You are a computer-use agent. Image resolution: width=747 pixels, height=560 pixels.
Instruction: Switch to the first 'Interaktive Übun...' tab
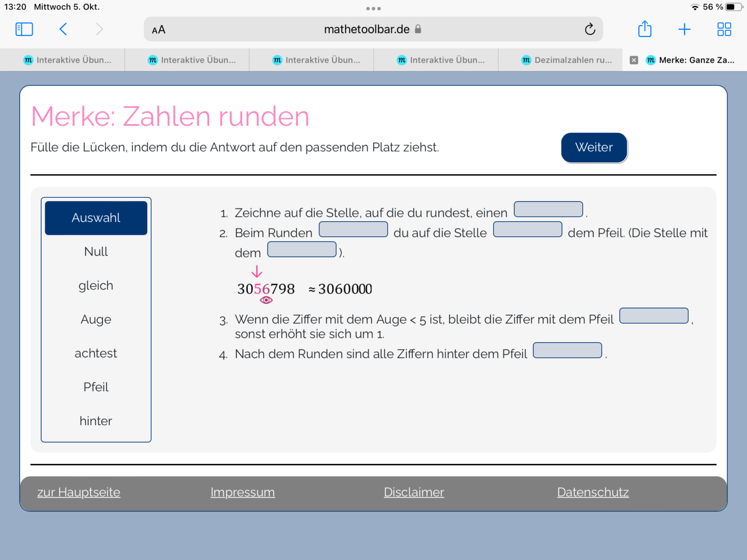click(x=68, y=60)
